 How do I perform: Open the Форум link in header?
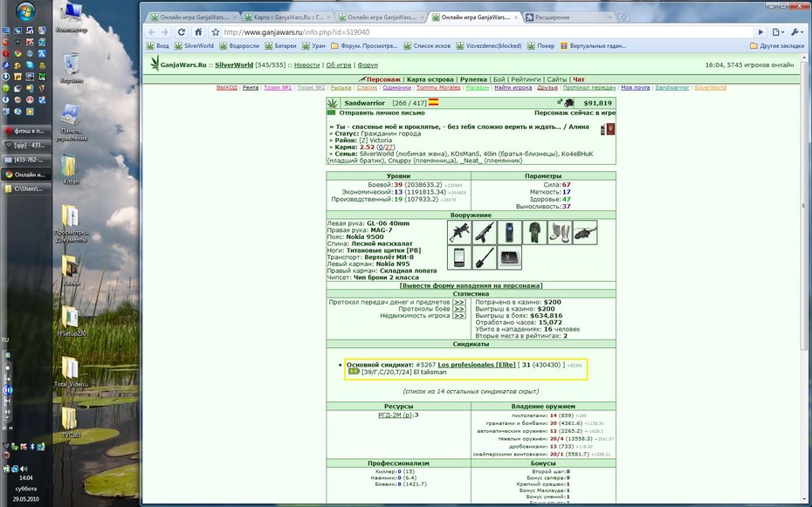tap(368, 65)
